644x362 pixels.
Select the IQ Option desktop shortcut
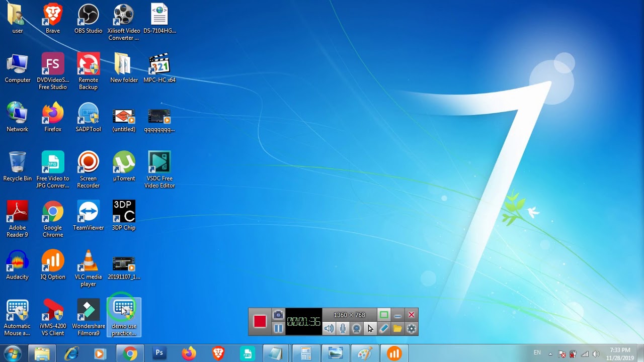(53, 265)
